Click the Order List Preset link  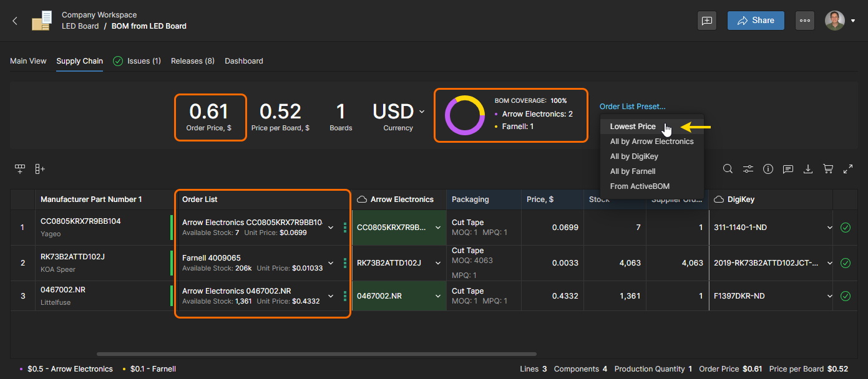632,107
